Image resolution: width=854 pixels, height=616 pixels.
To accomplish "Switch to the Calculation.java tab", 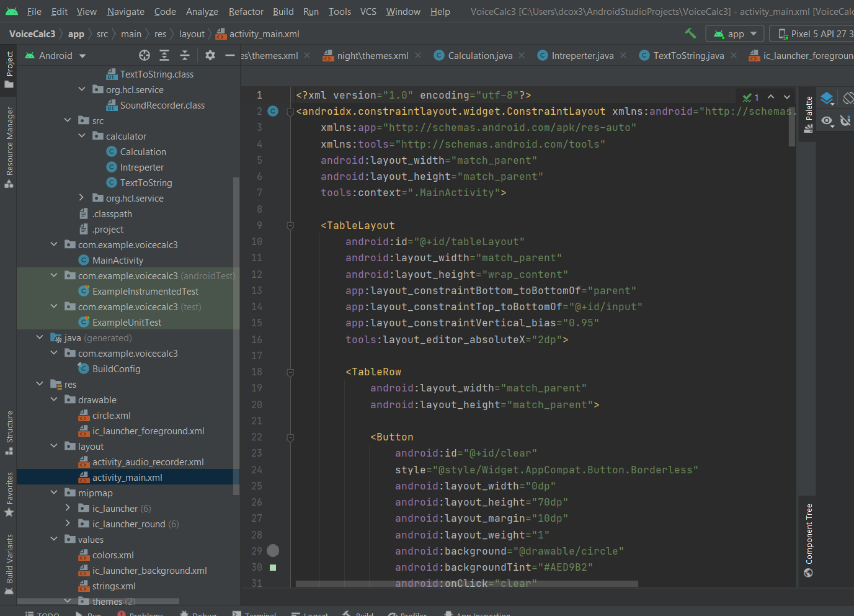I will pos(479,56).
